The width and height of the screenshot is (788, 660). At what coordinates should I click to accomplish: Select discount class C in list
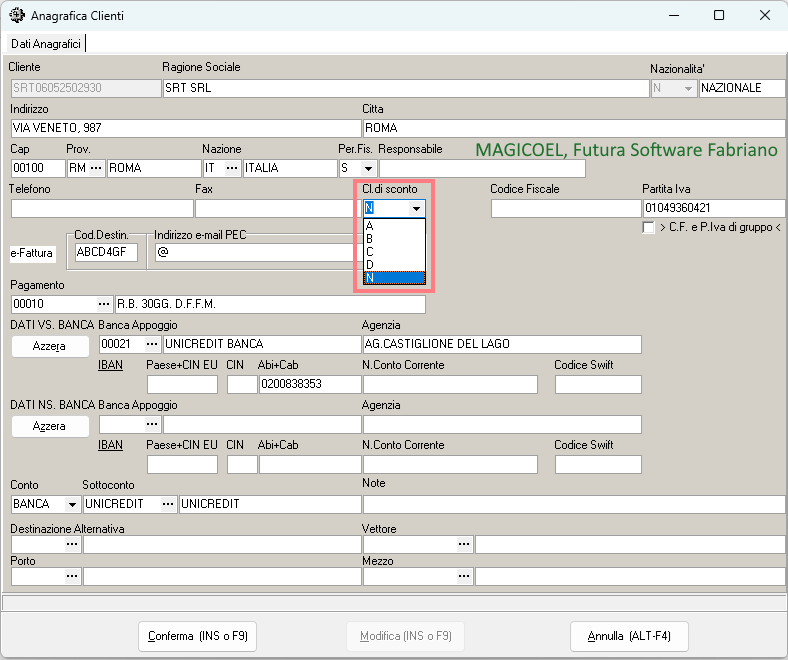click(394, 252)
